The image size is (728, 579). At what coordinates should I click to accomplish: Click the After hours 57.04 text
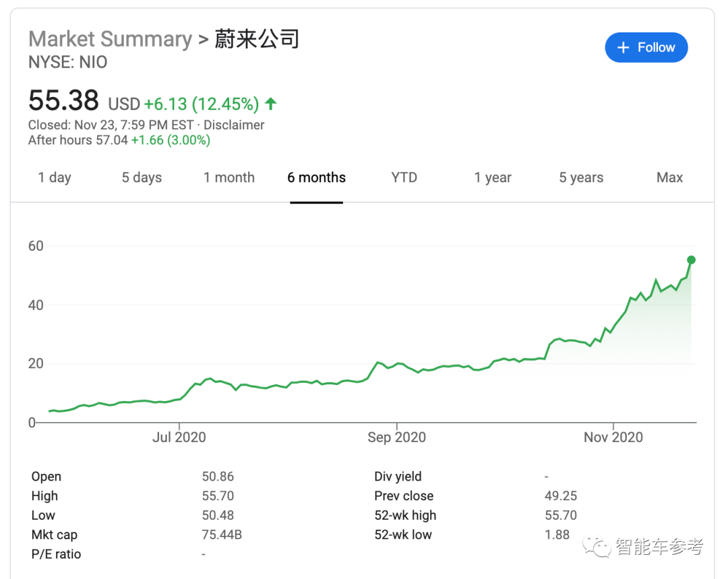[x=78, y=140]
